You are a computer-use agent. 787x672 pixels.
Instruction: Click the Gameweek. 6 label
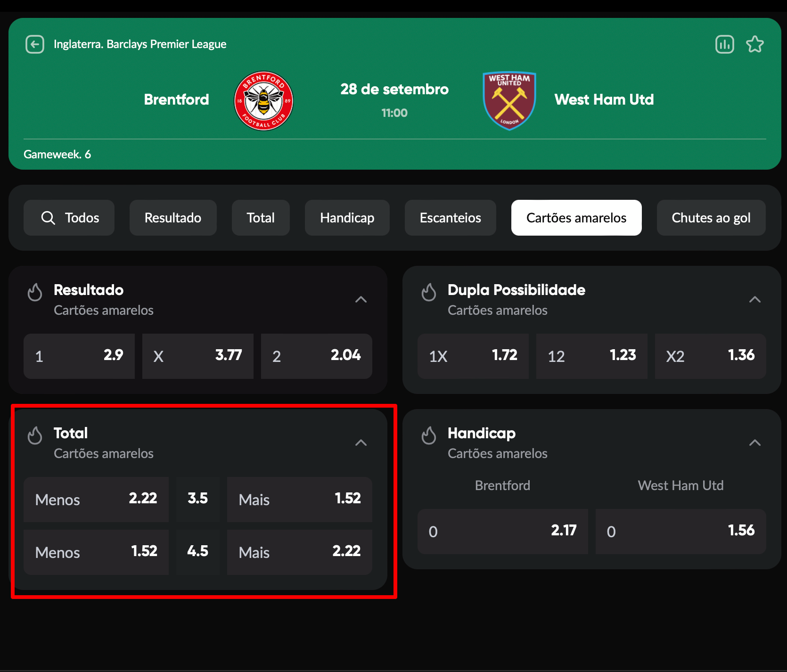tap(57, 155)
